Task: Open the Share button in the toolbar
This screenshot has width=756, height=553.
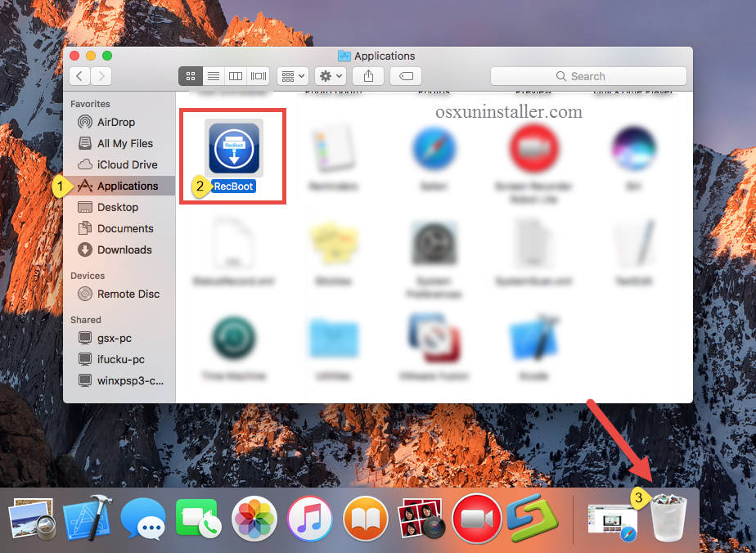Action: tap(367, 75)
